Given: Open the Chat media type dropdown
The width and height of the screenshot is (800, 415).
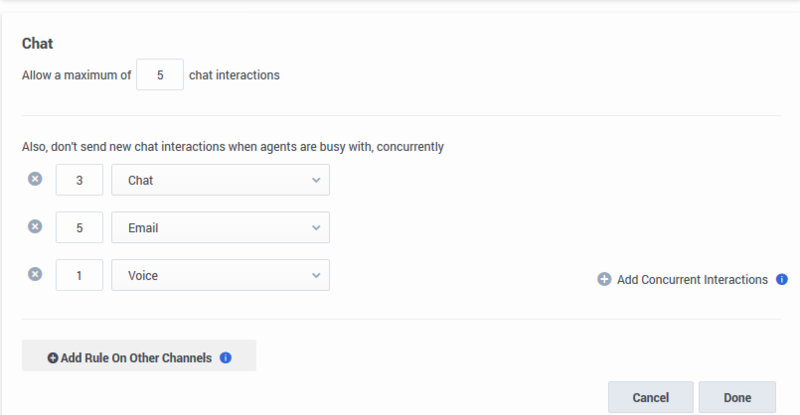Looking at the screenshot, I should [220, 180].
